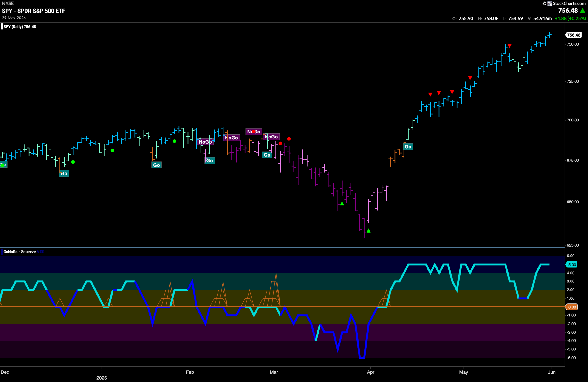Image resolution: width=588 pixels, height=382 pixels.
Task: Click the Jun label on the time axis
Action: coord(552,372)
